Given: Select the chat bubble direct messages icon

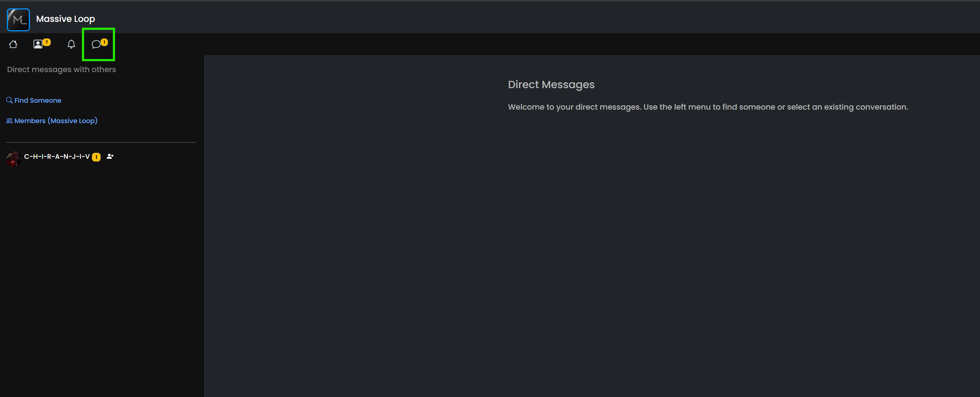Looking at the screenshot, I should point(96,44).
